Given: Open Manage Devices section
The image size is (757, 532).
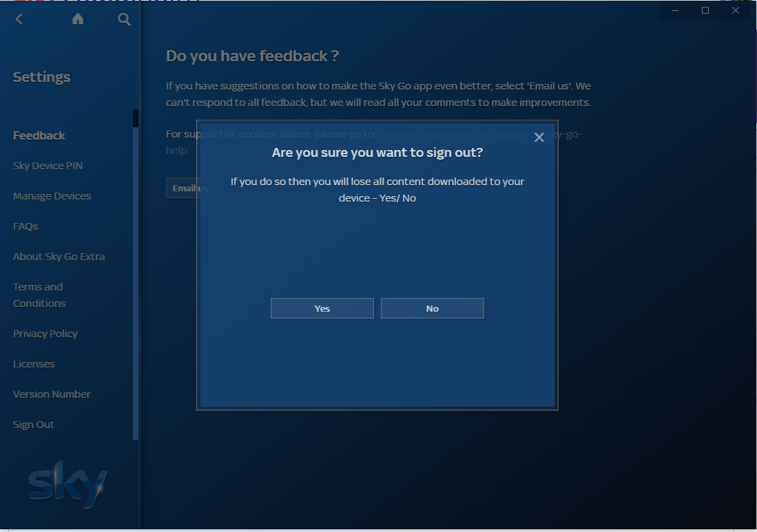Looking at the screenshot, I should pyautogui.click(x=52, y=196).
